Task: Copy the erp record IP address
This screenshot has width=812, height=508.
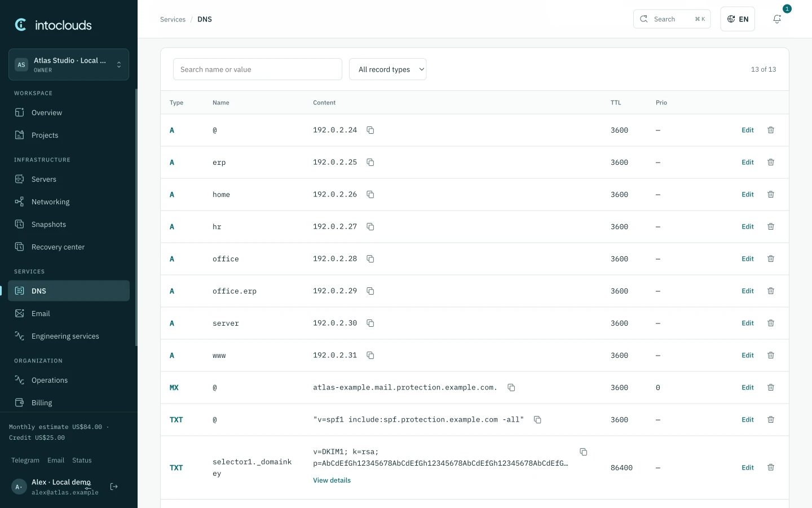Action: point(370,163)
